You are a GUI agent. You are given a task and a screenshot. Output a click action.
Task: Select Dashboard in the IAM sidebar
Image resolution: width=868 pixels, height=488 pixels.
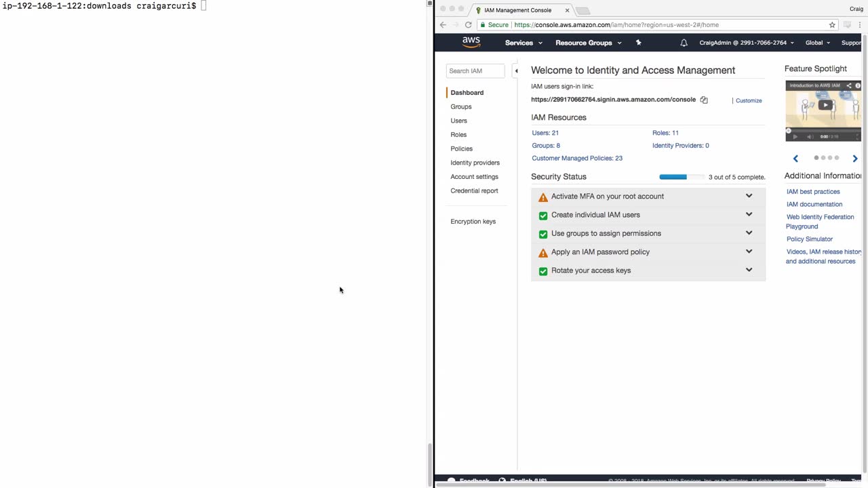tap(467, 93)
